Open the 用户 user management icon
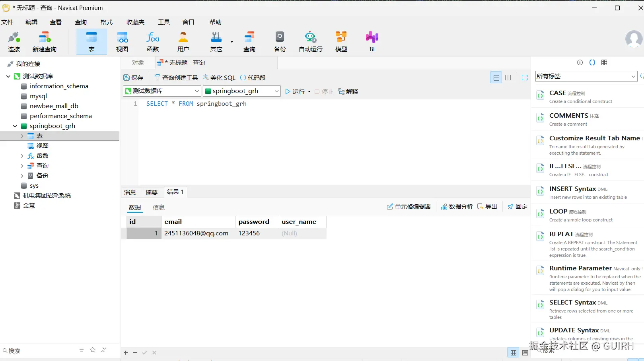 tap(183, 41)
